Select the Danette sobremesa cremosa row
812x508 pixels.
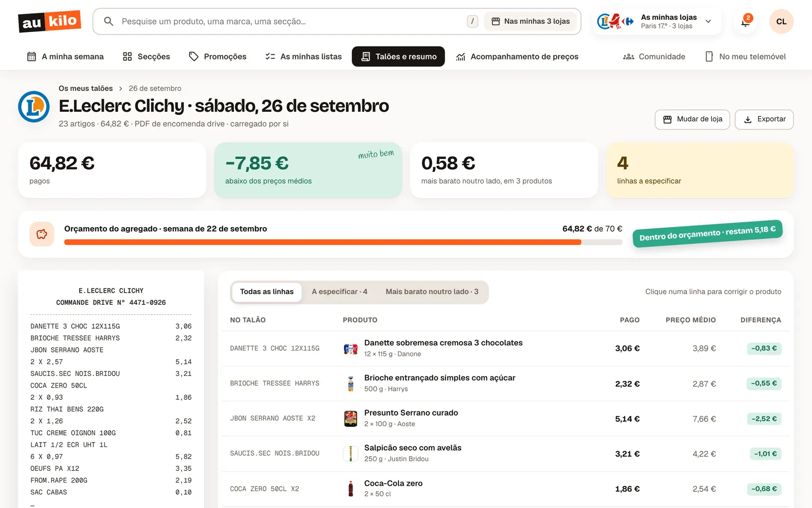coord(505,348)
